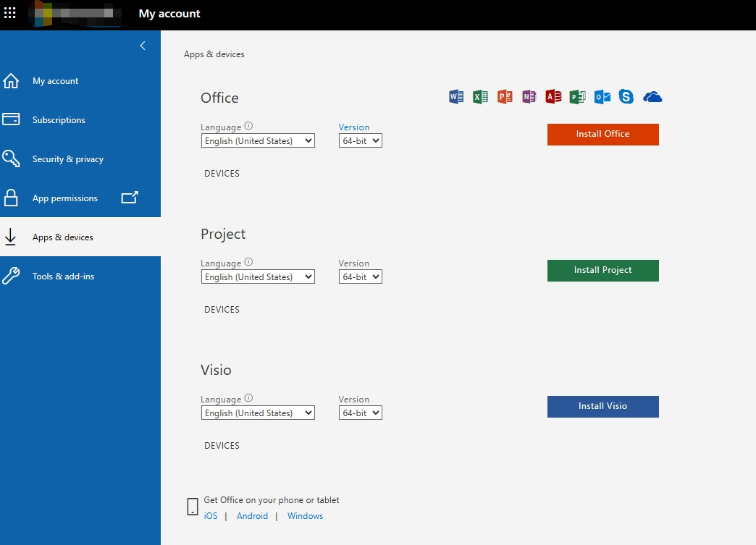Open the PowerPoint icon

pyautogui.click(x=505, y=96)
